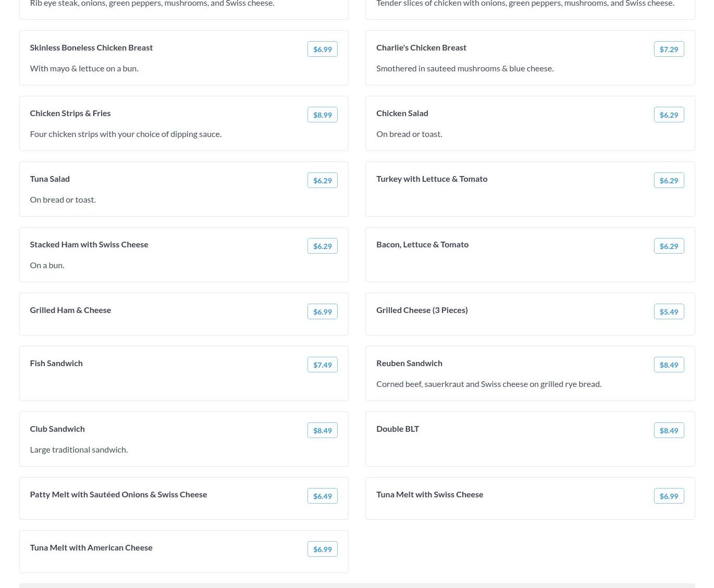Choose Bacon, Lettuce & Tomato price tag
Viewport: 714px width, 588px height.
pos(669,246)
